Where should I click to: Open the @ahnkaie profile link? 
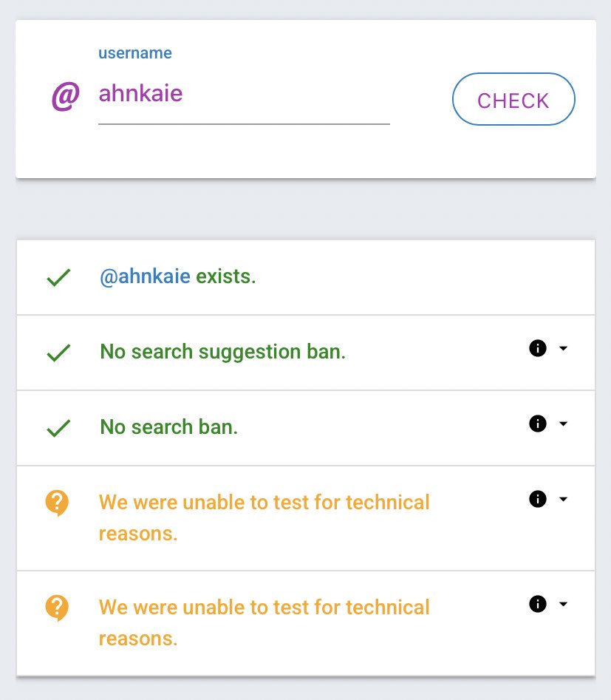click(x=145, y=277)
